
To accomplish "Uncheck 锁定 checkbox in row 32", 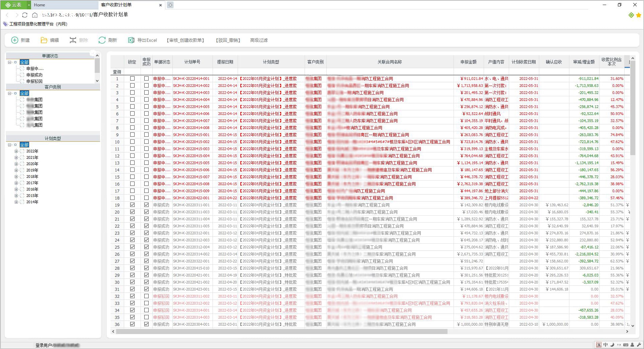I will (x=132, y=296).
